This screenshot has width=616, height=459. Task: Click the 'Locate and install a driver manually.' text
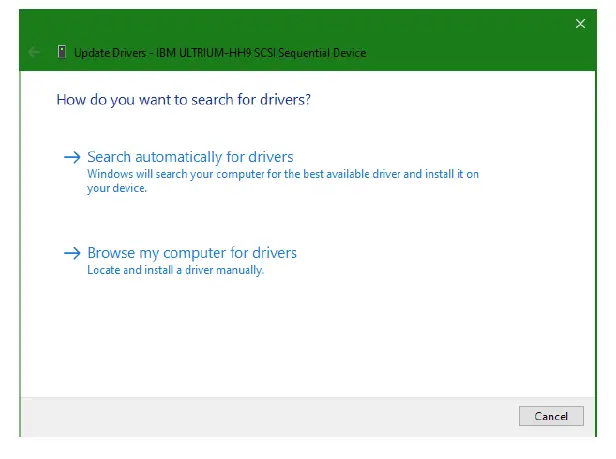(176, 270)
